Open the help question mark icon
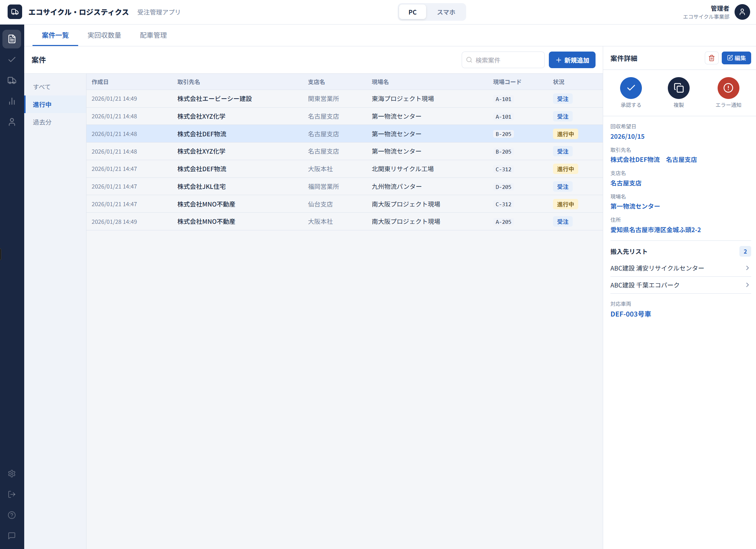The height and width of the screenshot is (549, 756). point(12,515)
